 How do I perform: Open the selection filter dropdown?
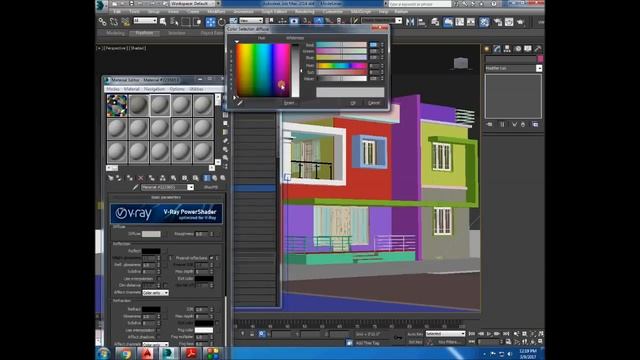(x=145, y=20)
